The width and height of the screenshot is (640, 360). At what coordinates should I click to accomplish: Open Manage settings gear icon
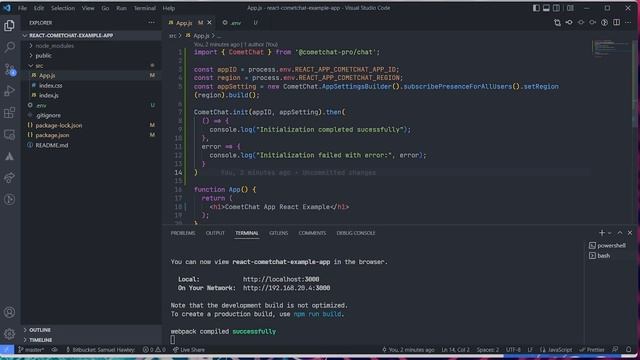coord(9,334)
